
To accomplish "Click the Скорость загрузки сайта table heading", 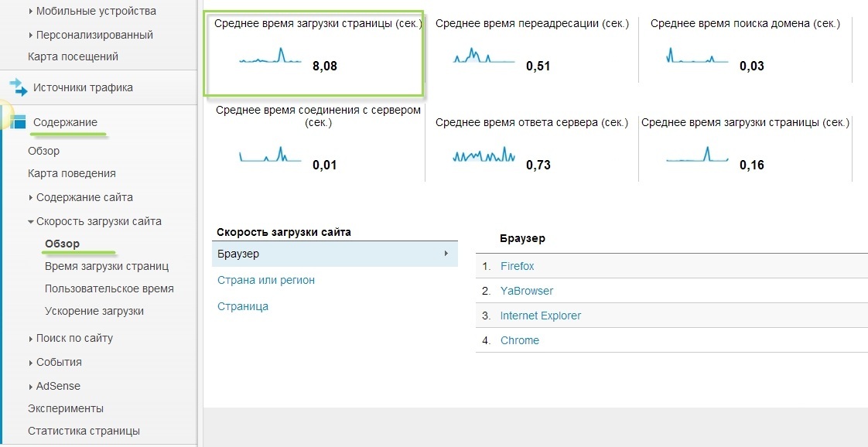I will 284,232.
